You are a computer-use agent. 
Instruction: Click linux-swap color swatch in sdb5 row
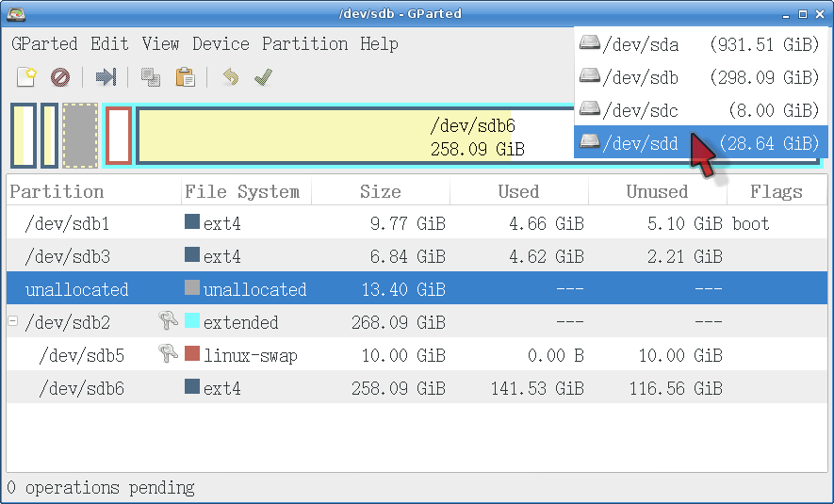tap(192, 354)
